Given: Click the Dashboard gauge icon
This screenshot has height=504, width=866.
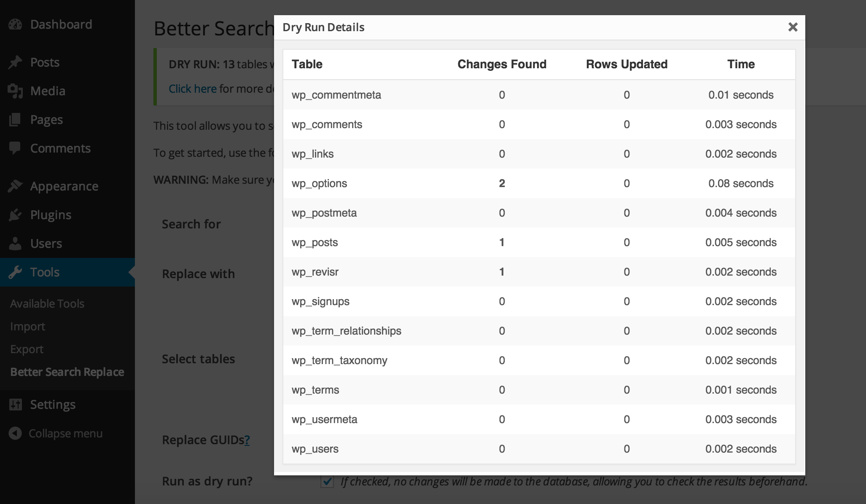Looking at the screenshot, I should point(15,24).
